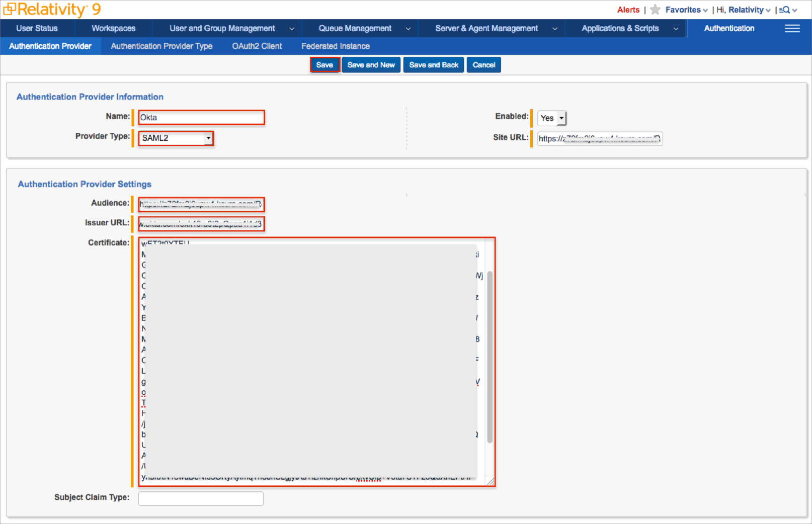Open the hamburger menu icon in navigation bar

pyautogui.click(x=792, y=29)
